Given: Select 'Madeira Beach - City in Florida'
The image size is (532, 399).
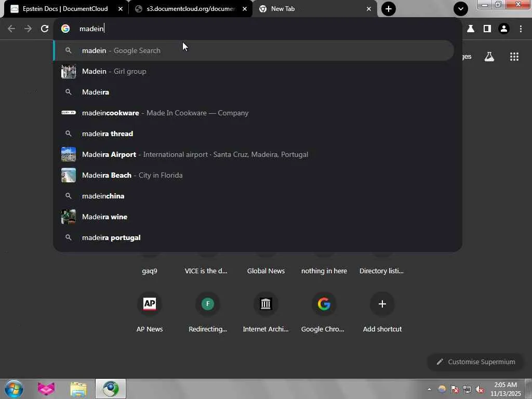Looking at the screenshot, I should [x=254, y=175].
